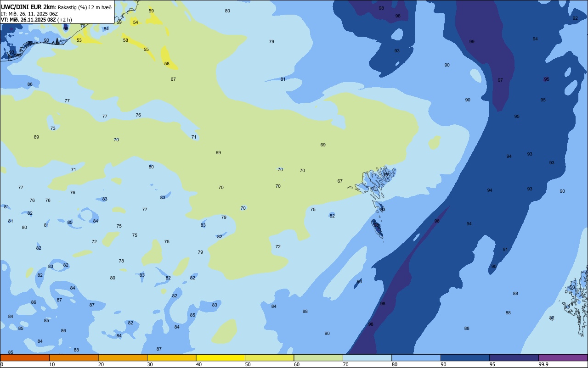
Task: Click the '95' legend scale label
Action: coord(492,364)
